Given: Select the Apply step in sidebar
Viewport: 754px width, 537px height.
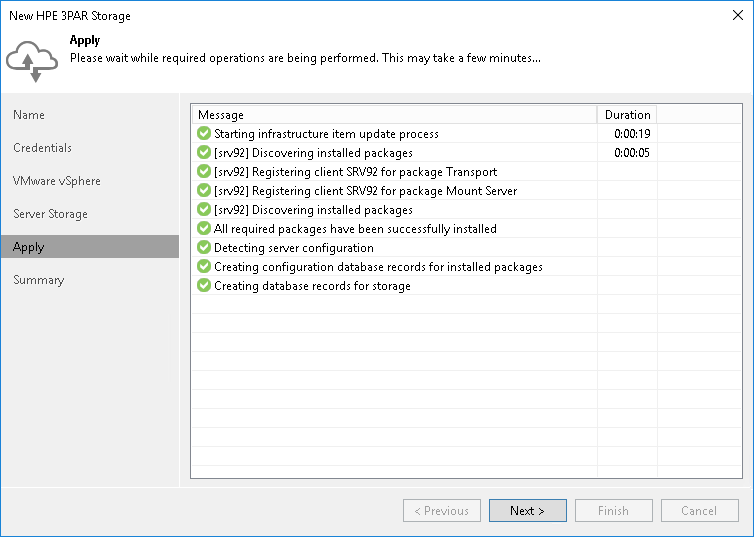Looking at the screenshot, I should click(29, 247).
